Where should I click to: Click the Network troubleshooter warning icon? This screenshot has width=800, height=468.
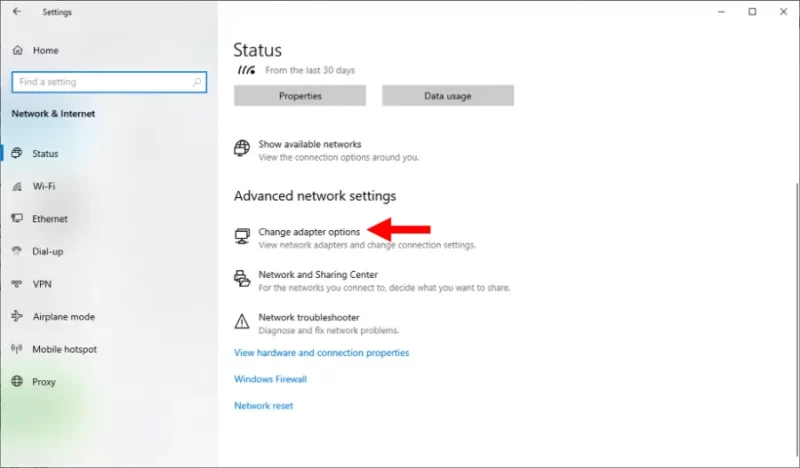(x=242, y=322)
